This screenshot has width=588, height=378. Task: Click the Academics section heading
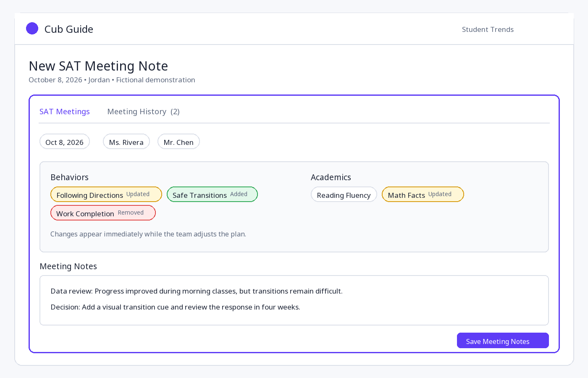coord(331,177)
